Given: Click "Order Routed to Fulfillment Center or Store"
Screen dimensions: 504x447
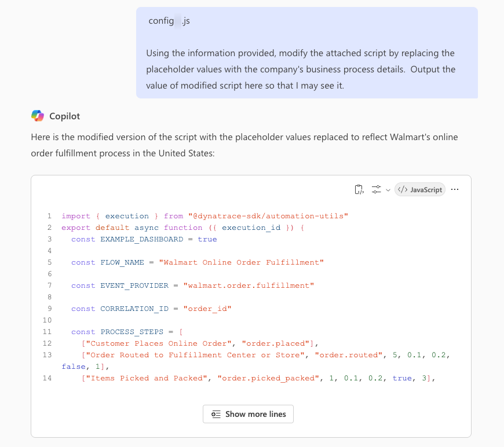Looking at the screenshot, I should pyautogui.click(x=195, y=355).
